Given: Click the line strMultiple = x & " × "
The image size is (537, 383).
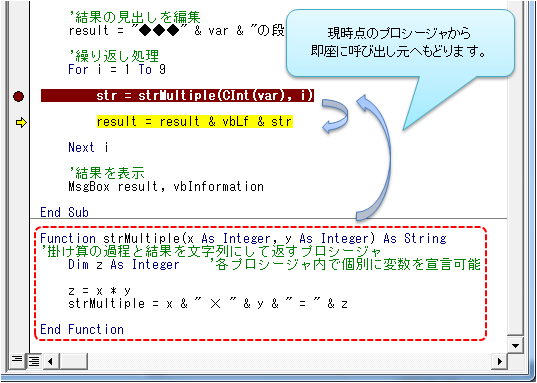Looking at the screenshot, I should (208, 304).
